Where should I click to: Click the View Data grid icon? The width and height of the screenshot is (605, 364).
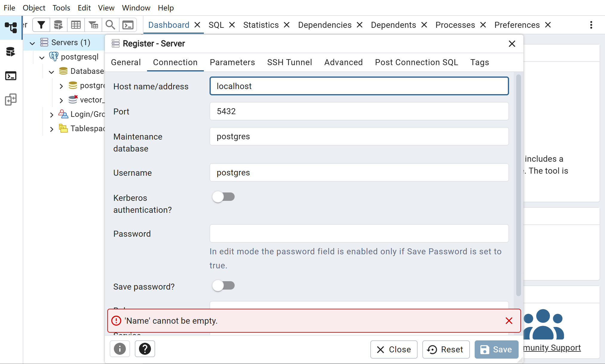coord(76,25)
